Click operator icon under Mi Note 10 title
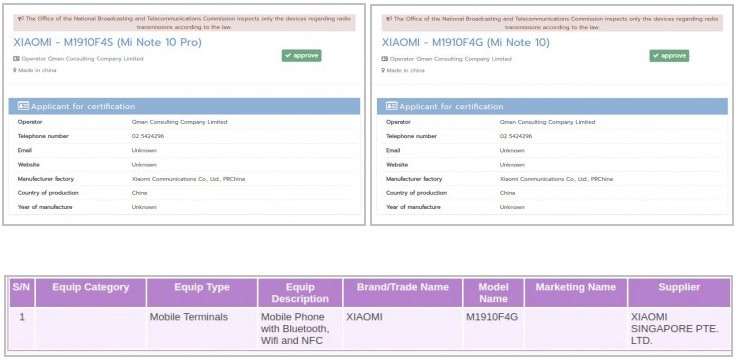The width and height of the screenshot is (737, 363). pyautogui.click(x=384, y=59)
